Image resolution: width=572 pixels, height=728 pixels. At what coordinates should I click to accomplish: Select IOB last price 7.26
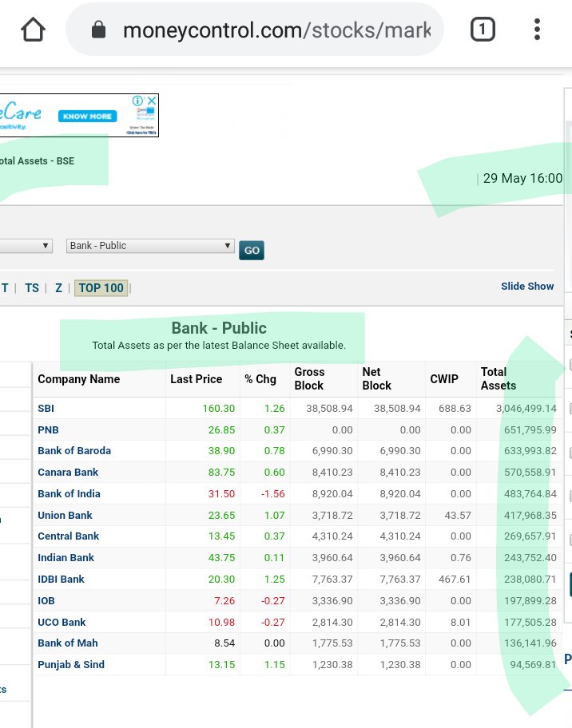tap(224, 600)
